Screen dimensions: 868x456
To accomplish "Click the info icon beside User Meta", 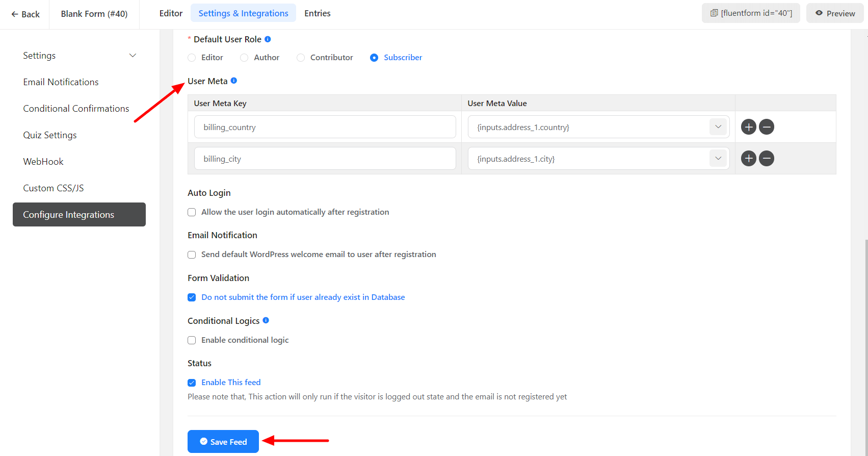I will click(x=234, y=81).
